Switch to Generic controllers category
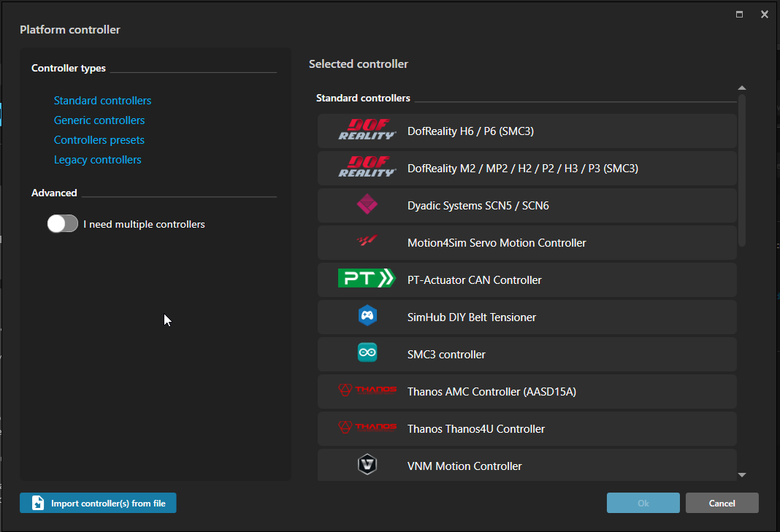The height and width of the screenshot is (532, 780). click(99, 120)
